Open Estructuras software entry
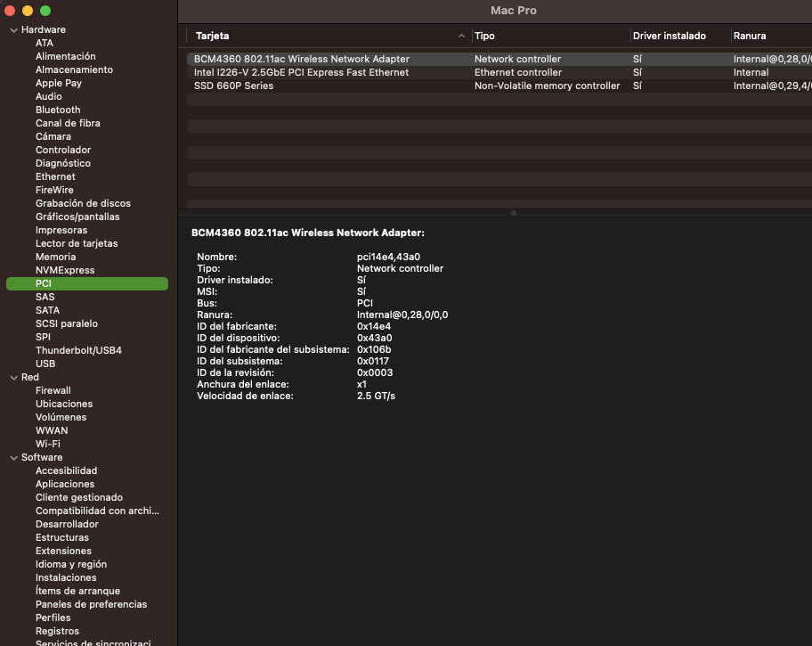The height and width of the screenshot is (646, 812). pyautogui.click(x=62, y=538)
